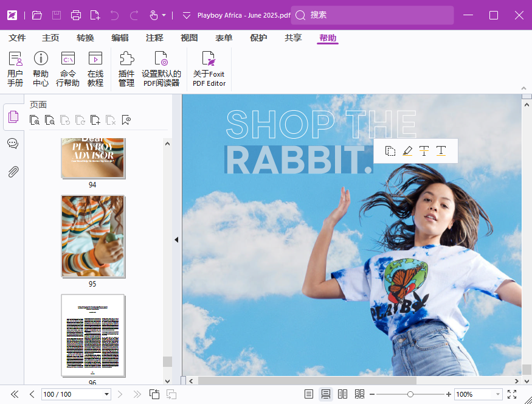This screenshot has height=404, width=532.
Task: Highlight selected text with the highlighter tool
Action: click(407, 151)
